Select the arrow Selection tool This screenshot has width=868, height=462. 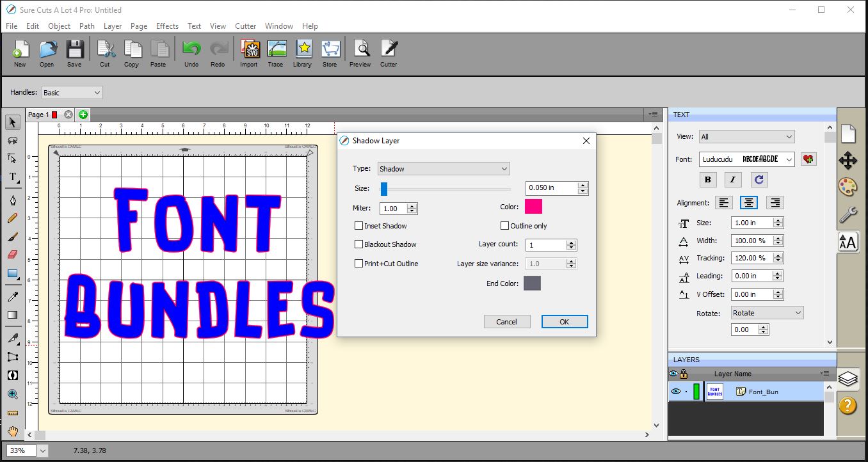(12, 122)
